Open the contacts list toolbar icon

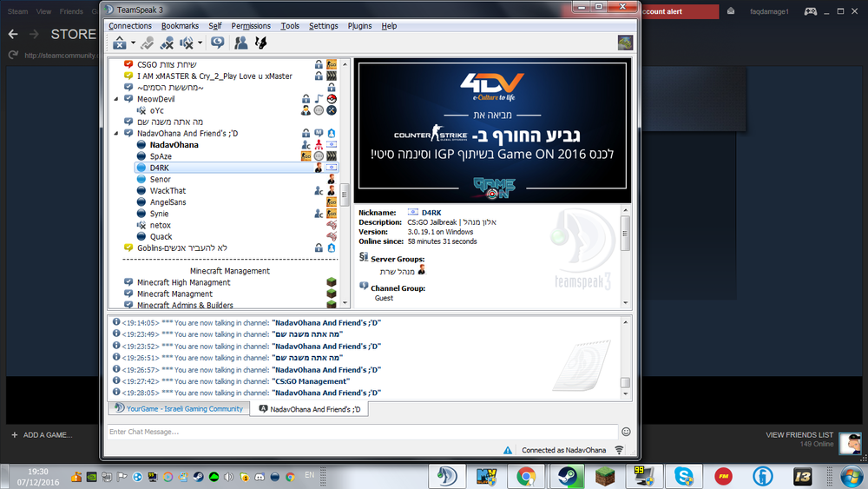coord(241,43)
